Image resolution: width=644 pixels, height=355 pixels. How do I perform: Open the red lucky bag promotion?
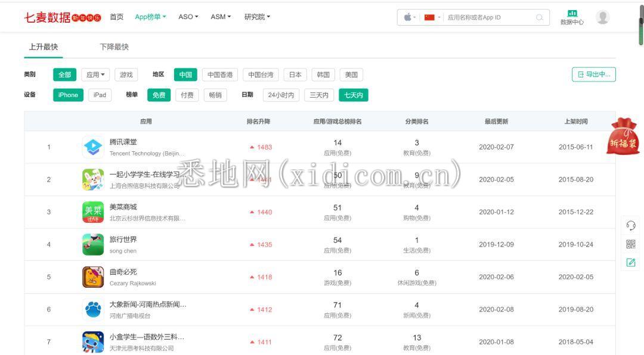click(x=623, y=136)
